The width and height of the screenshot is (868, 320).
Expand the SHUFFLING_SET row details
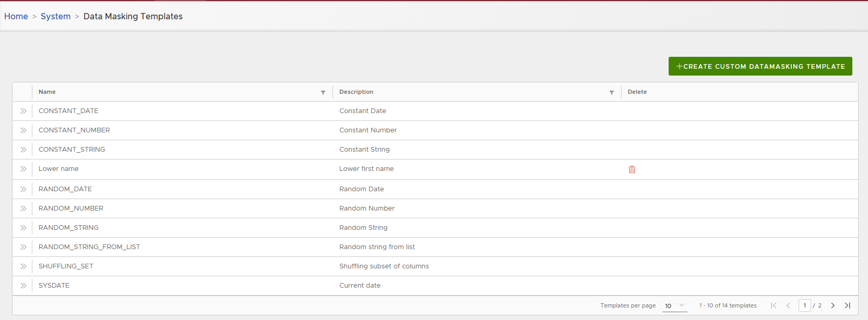click(x=23, y=266)
